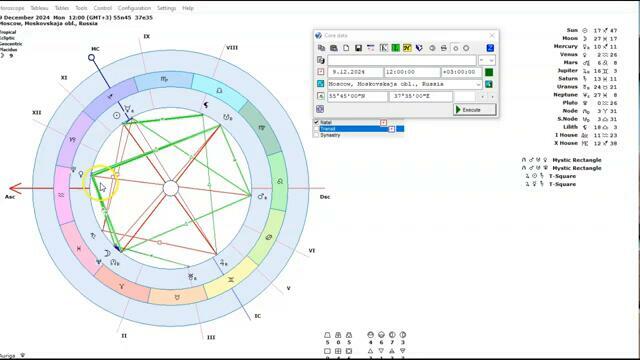Click the Execute button
Image resolution: width=640 pixels, height=360 pixels.
tap(475, 110)
